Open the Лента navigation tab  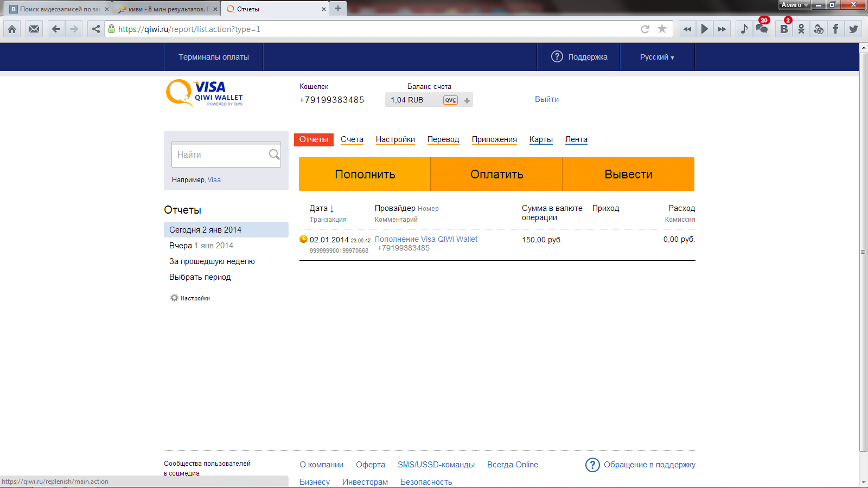576,139
